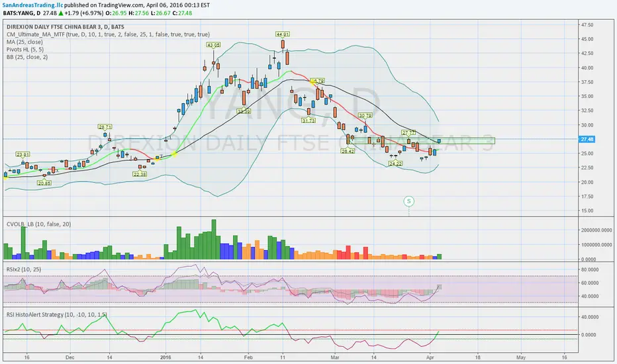This screenshot has height=364, width=617.
Task: Click the green support zone rectangle
Action: pos(421,140)
